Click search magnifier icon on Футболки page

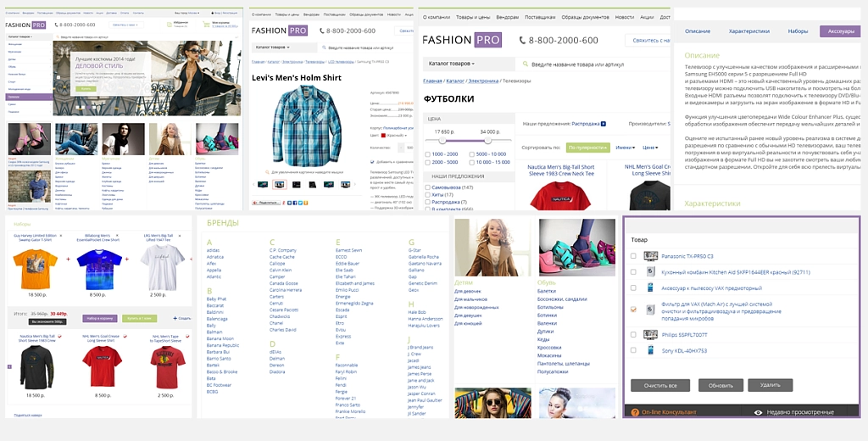point(526,64)
